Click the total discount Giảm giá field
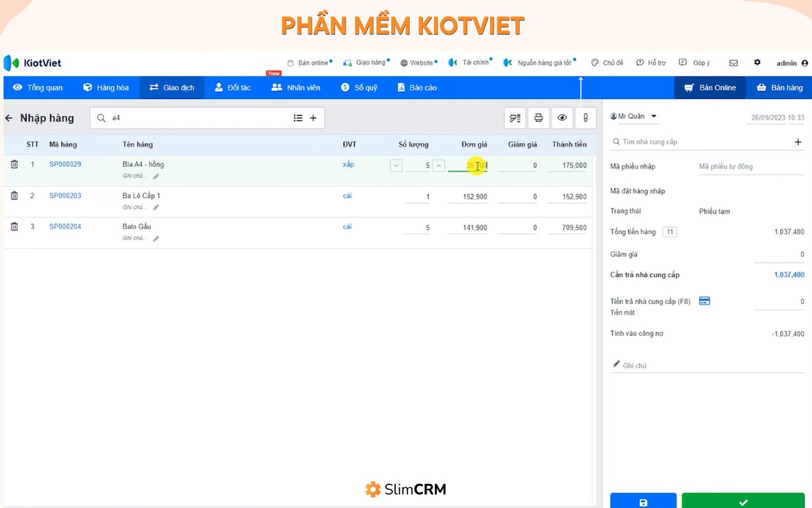 (780, 254)
